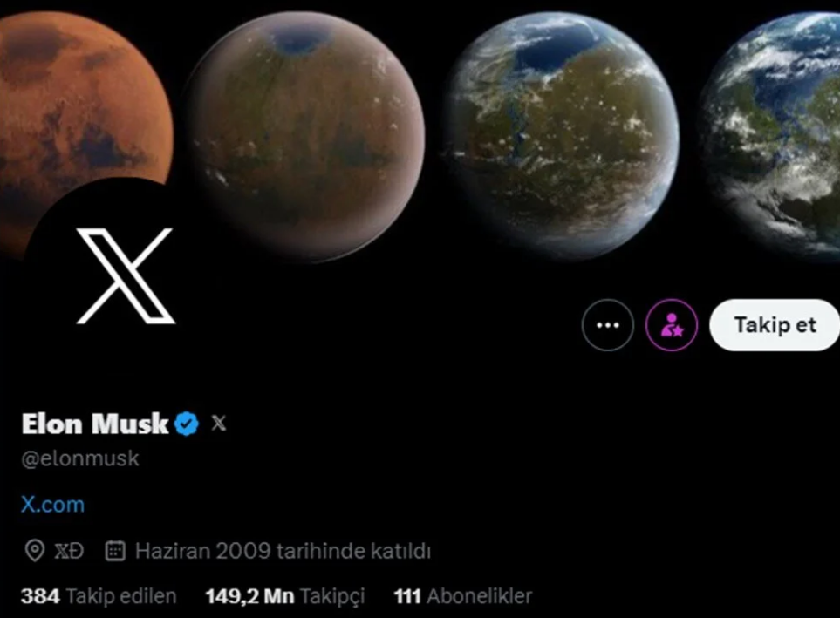Open the X logo profile picture
Screen dimensions: 840x618
(x=126, y=275)
